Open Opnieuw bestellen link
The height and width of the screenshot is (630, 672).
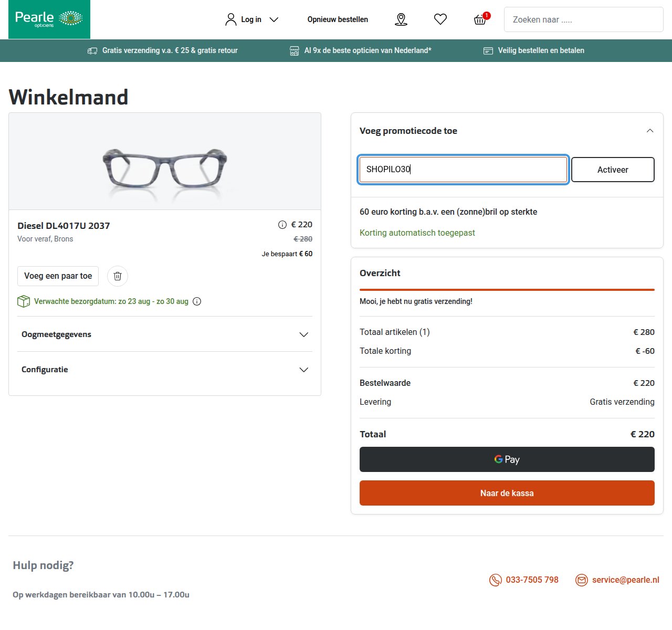click(x=338, y=19)
